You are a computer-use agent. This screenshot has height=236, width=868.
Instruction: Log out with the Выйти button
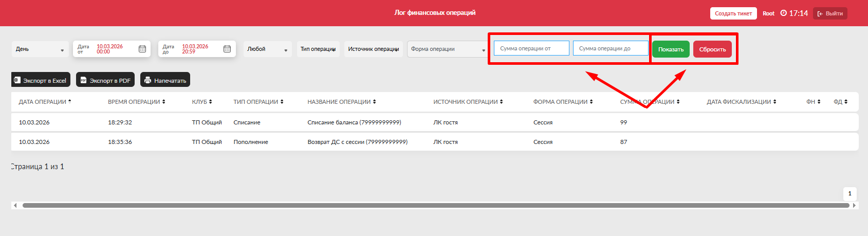[x=830, y=13]
